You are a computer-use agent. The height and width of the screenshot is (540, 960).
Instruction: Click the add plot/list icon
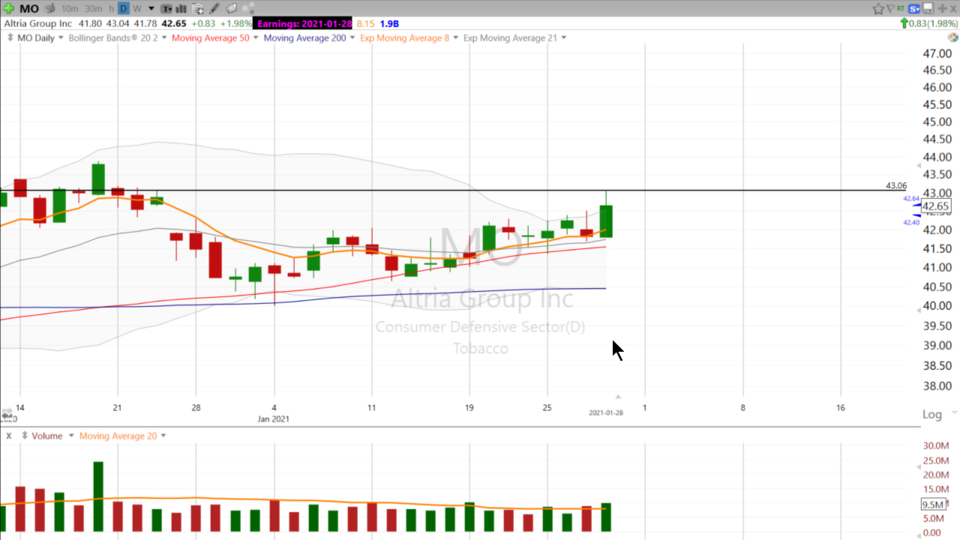(198, 9)
